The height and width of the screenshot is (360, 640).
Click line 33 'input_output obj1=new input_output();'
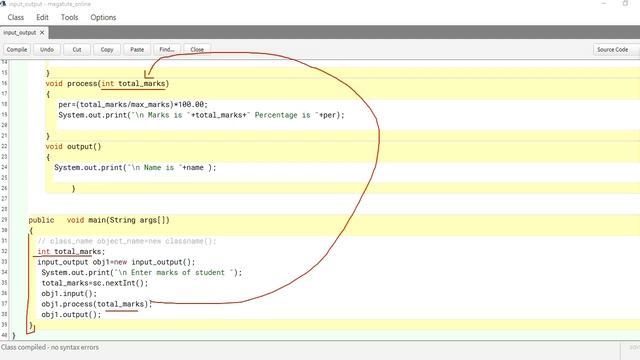coord(116,262)
